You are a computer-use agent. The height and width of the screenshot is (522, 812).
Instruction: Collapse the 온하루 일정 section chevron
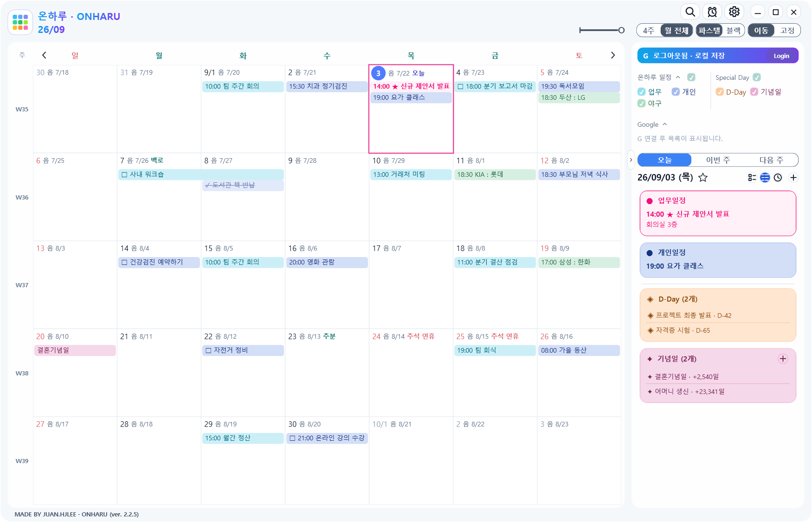coord(678,77)
